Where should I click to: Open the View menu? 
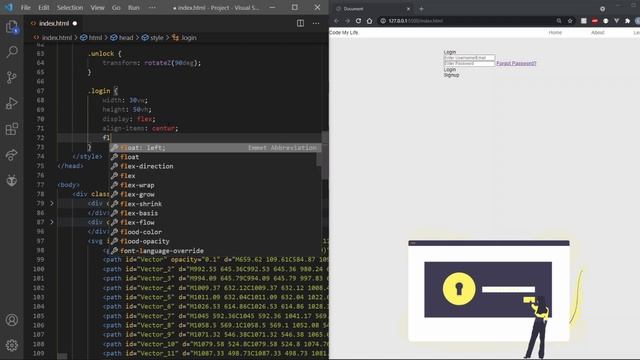pyautogui.click(x=97, y=7)
